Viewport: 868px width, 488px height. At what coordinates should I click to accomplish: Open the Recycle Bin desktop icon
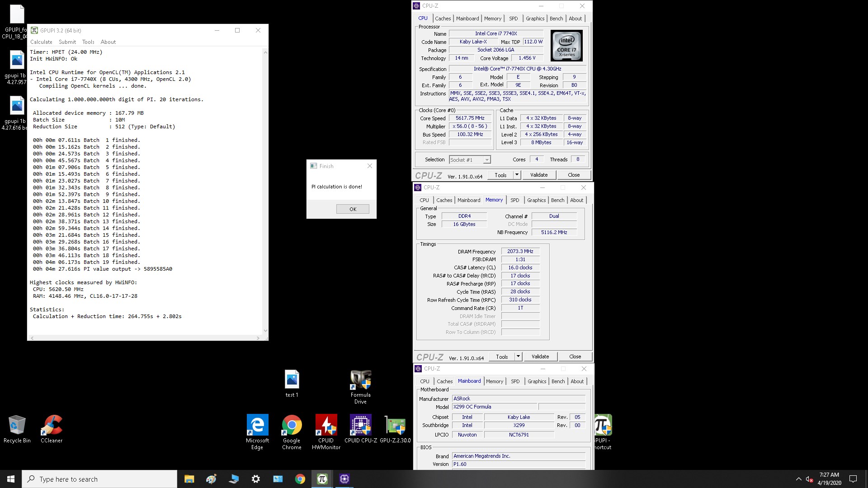(x=17, y=429)
